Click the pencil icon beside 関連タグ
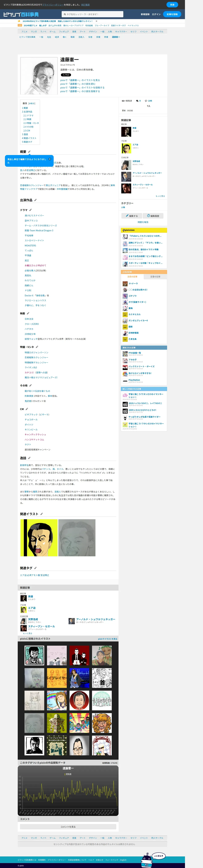 tap(35, 568)
